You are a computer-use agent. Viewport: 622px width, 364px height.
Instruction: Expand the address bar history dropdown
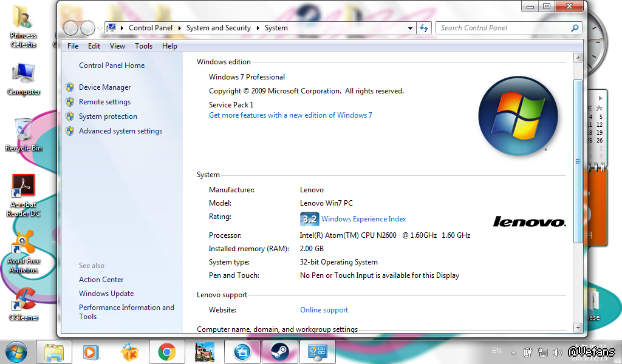click(410, 28)
